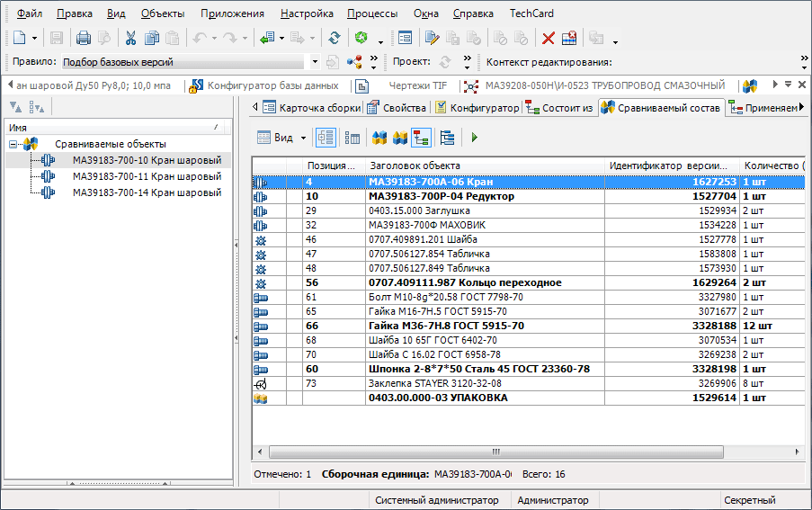
Task: Click the Save floppy disk icon
Action: pyautogui.click(x=57, y=39)
